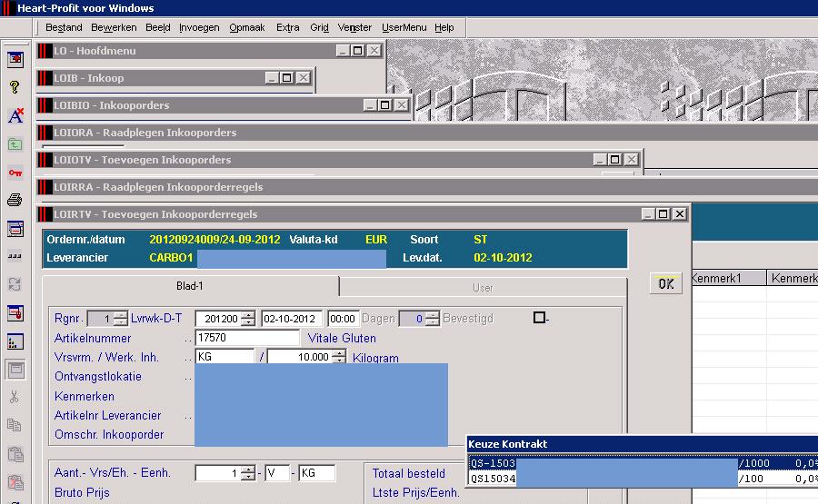This screenshot has width=818, height=504.
Task: Minimize the LOIBIO - Inkooporders window
Action: [x=370, y=104]
